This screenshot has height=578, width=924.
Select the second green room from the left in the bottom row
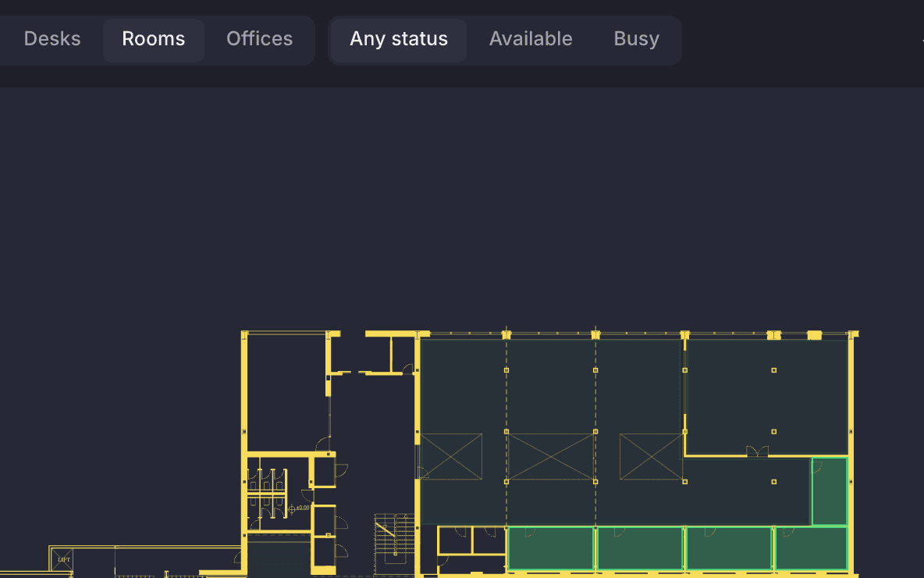[x=640, y=548]
